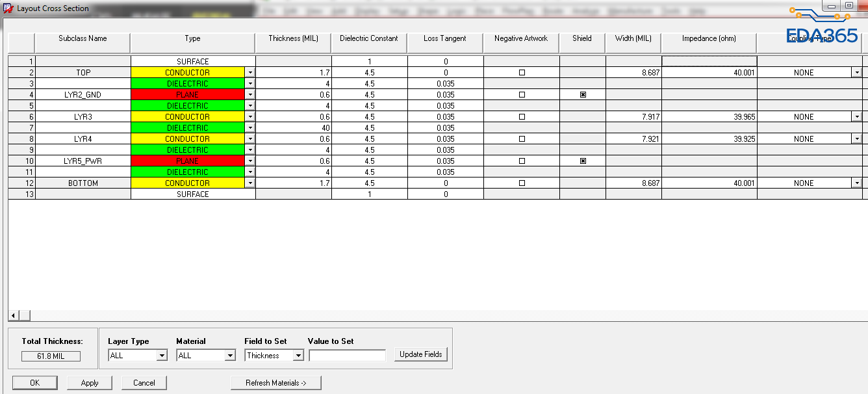Open Field to Set combo box
Screen dimensions: 868x394
(x=274, y=356)
